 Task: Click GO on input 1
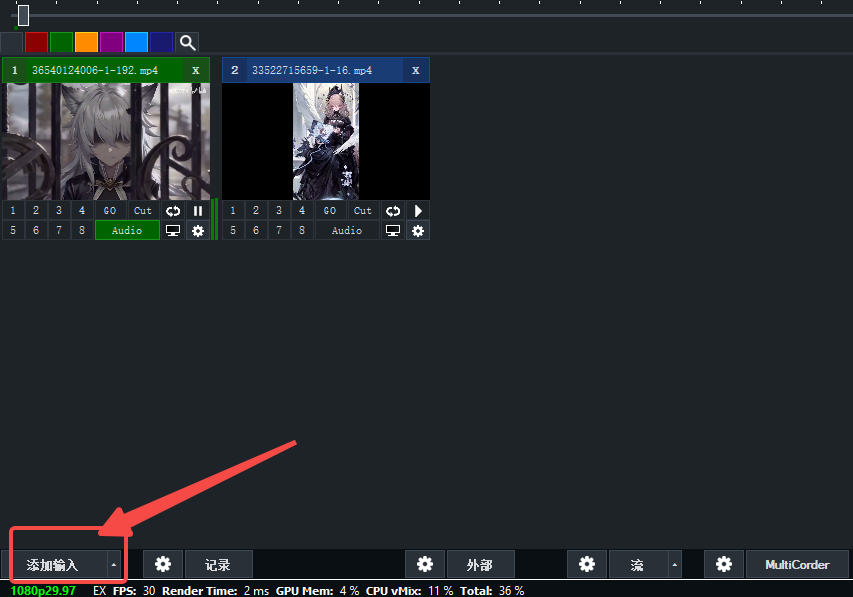110,211
